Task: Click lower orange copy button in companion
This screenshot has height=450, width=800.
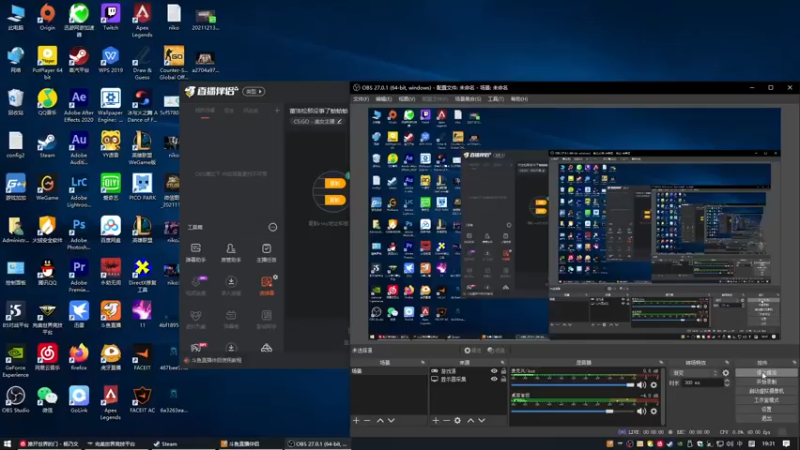Action: pos(335,200)
